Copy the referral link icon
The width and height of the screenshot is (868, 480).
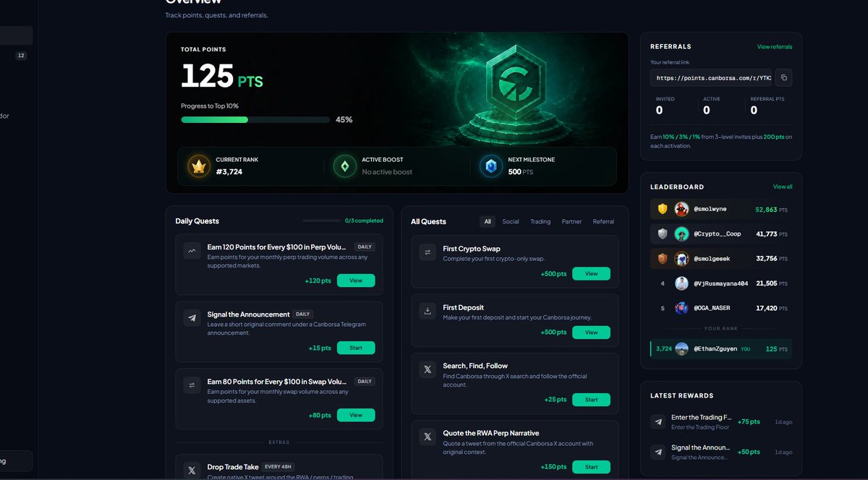(784, 77)
